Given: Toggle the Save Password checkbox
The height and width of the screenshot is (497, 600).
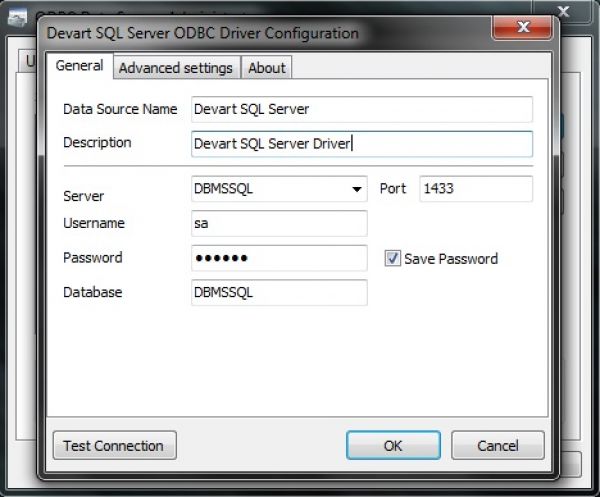Looking at the screenshot, I should tap(392, 258).
